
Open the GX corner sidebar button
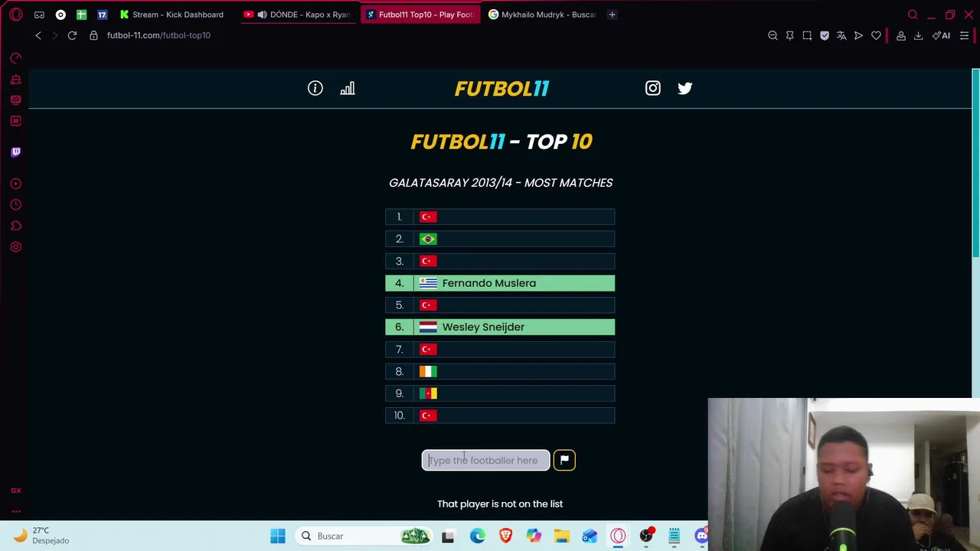coord(15,491)
